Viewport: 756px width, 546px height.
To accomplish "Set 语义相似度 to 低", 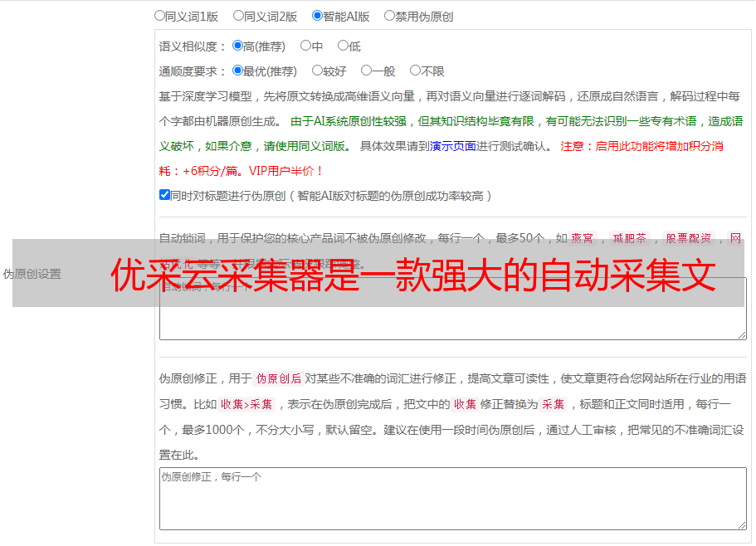I will tap(343, 46).
